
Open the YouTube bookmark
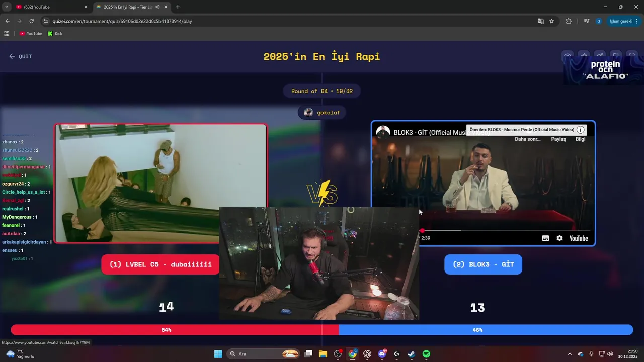pyautogui.click(x=31, y=34)
